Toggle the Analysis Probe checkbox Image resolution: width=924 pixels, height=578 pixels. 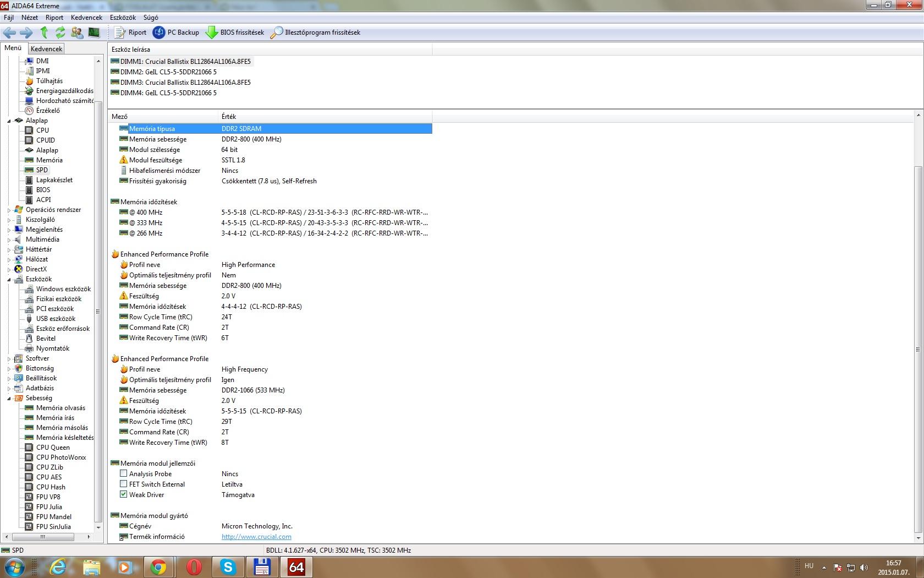tap(124, 473)
